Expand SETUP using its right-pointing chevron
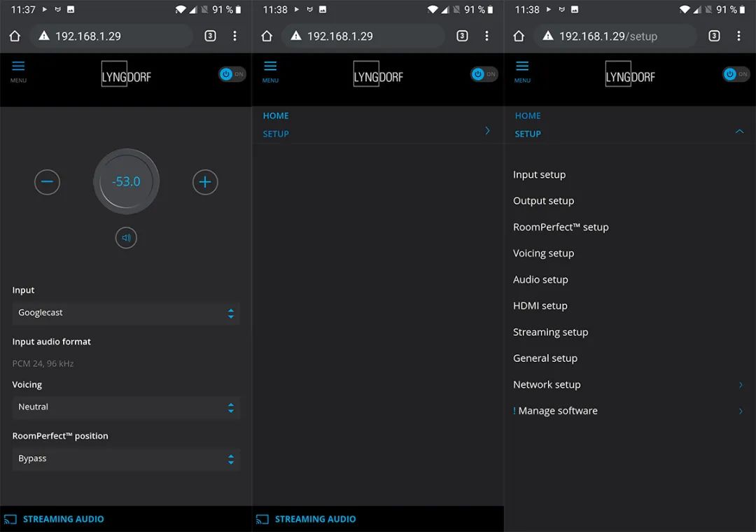Viewport: 756px width, 532px height. [x=487, y=131]
